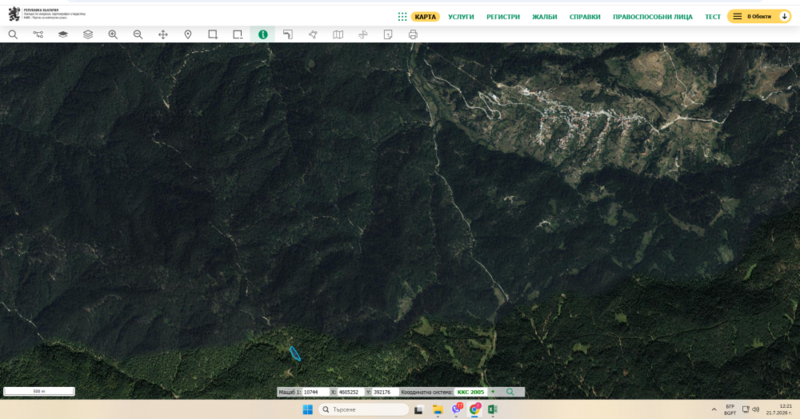Open the base map layers tool
The image size is (800, 419).
coord(63,35)
